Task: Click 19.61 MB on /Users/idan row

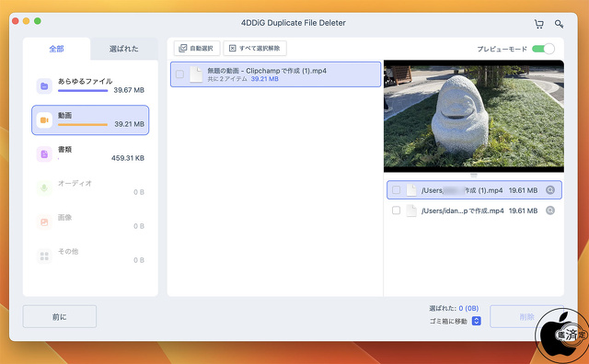Action: (523, 210)
